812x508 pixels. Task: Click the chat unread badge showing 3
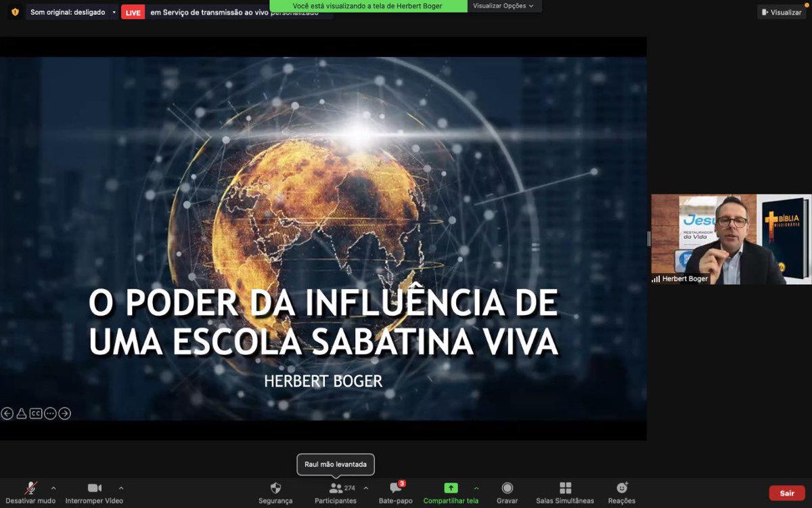point(402,484)
